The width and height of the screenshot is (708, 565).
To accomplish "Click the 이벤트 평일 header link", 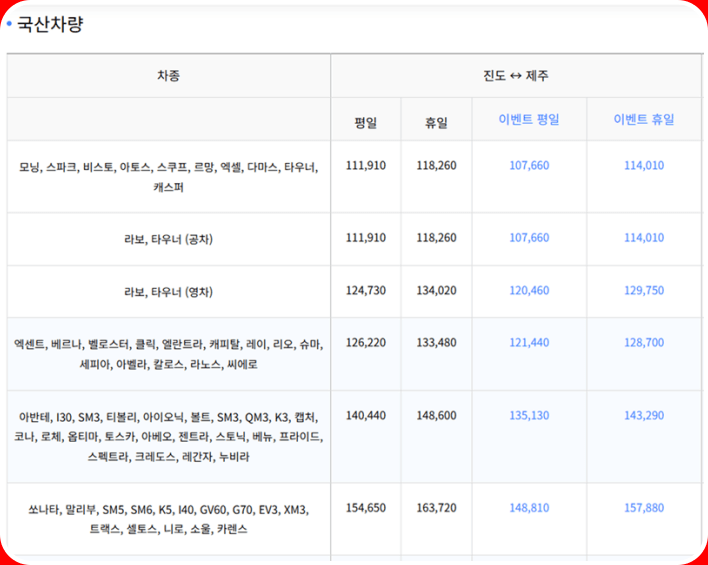I will 529,119.
